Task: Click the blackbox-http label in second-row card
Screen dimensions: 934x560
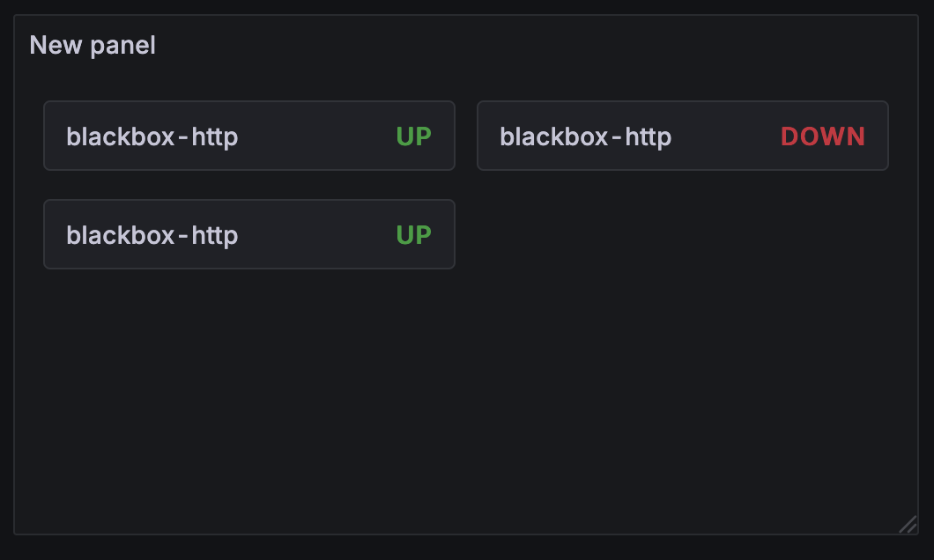Action: click(x=152, y=235)
